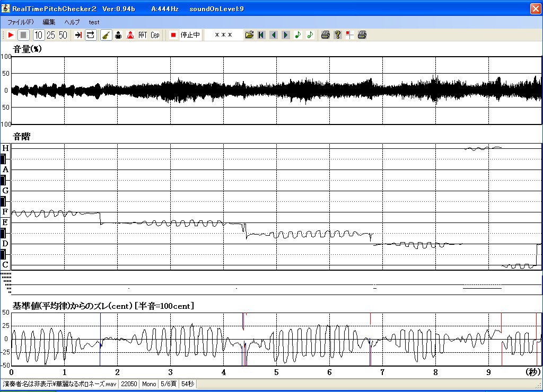This screenshot has width=543, height=392.
Task: Enable Cep cepstrum analysis mode
Action: pos(155,35)
